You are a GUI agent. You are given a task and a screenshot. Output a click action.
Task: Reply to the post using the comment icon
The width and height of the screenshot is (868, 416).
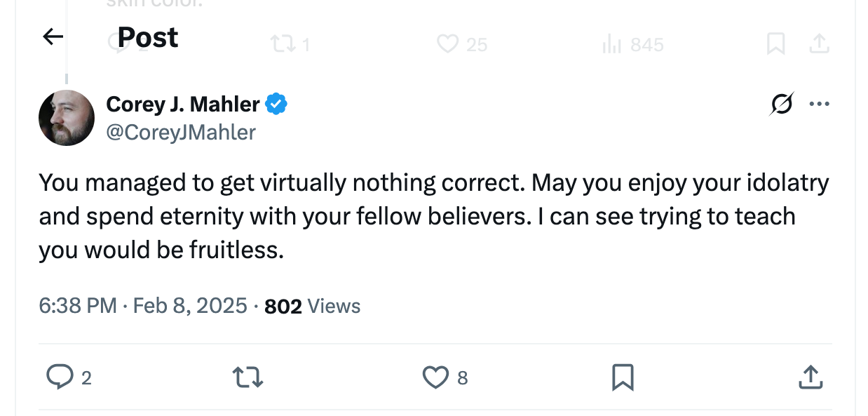tap(61, 377)
